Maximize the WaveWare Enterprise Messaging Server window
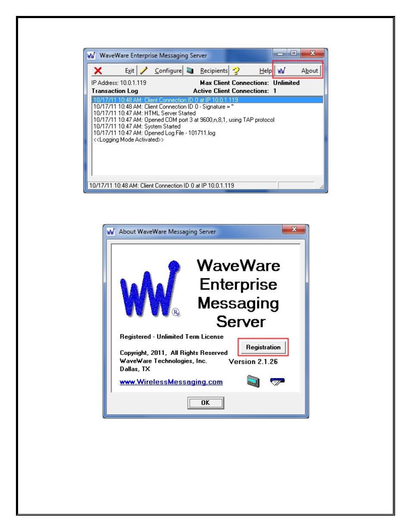 coord(293,53)
